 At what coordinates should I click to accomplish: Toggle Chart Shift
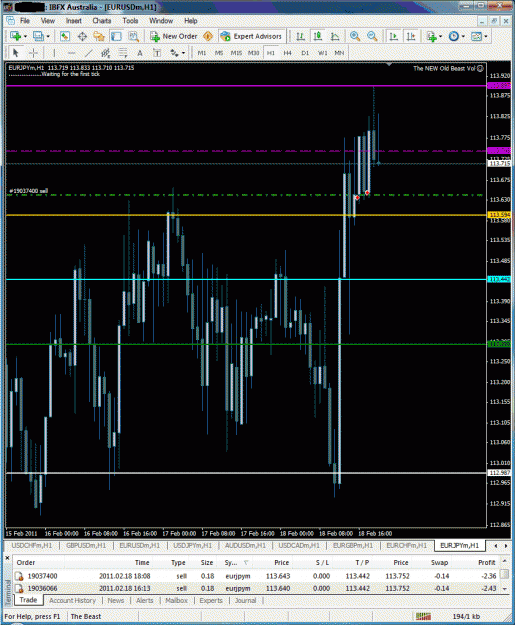411,36
